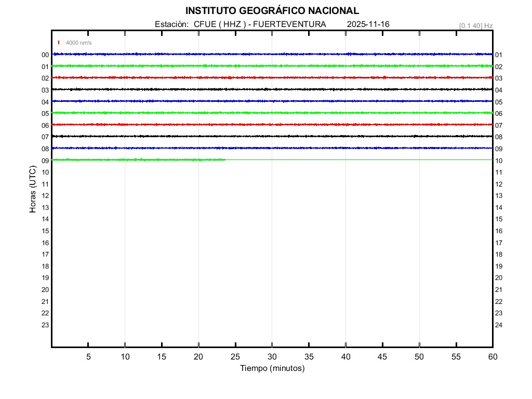Click the INSTITUTO GEOGRÁFICO NACIONAL title
Screen dimensions: 532x399
coord(272,11)
